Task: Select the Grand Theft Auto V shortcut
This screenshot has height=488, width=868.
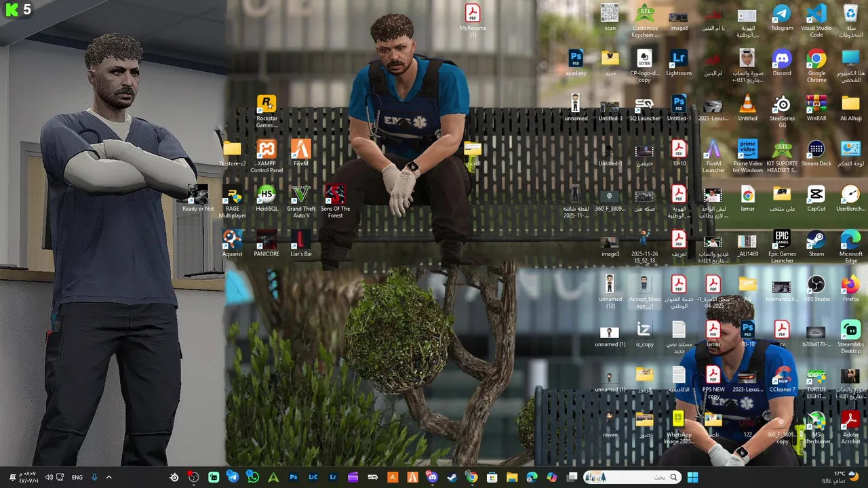Action: pyautogui.click(x=301, y=202)
